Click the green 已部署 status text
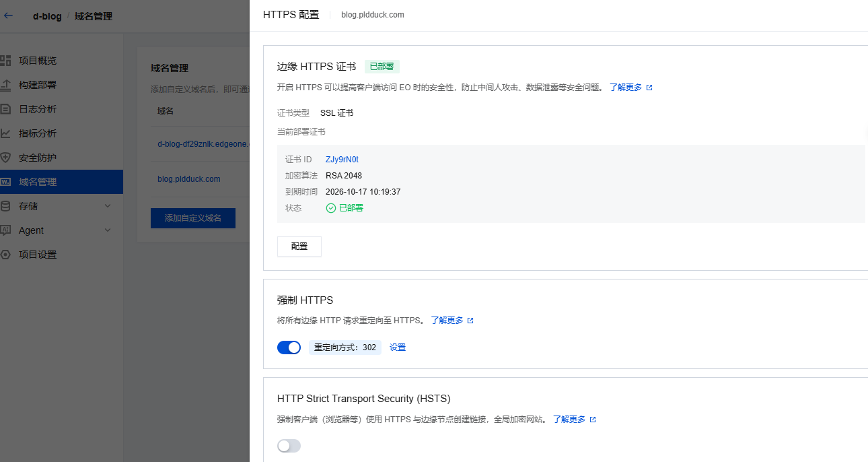Viewport: 868px width, 462px height. pos(351,208)
